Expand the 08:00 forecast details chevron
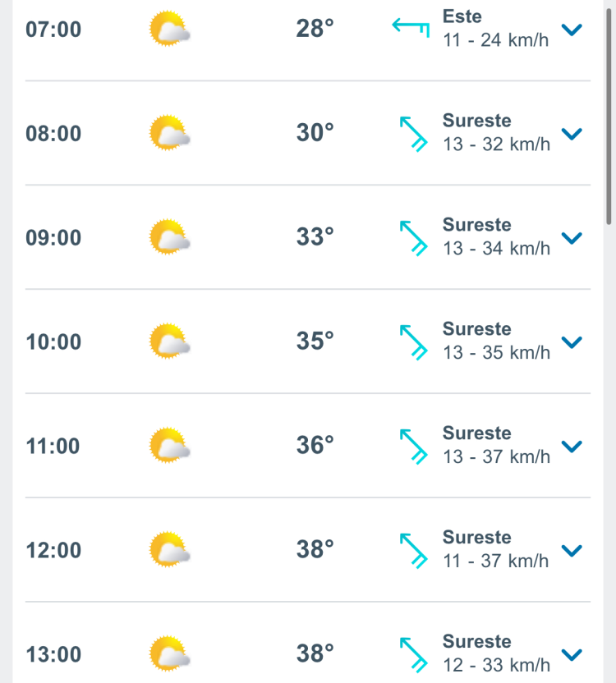Image resolution: width=616 pixels, height=683 pixels. (x=572, y=134)
